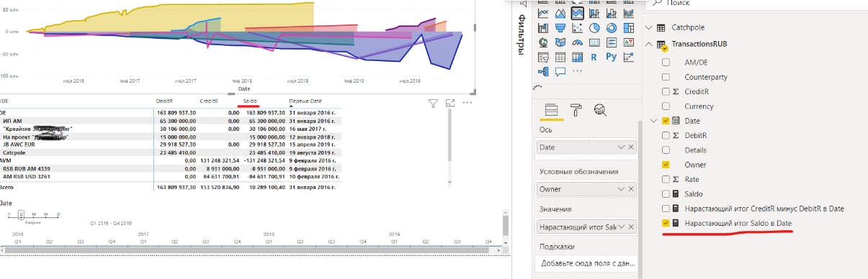The height and width of the screenshot is (279, 868).
Task: Check the Details field
Action: pyautogui.click(x=666, y=150)
